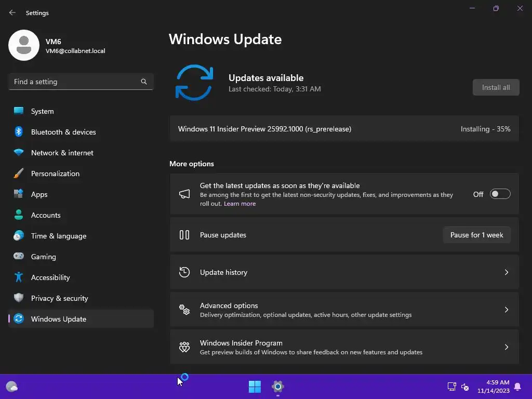Select Network & internet
This screenshot has height=399, width=532.
pos(81,153)
